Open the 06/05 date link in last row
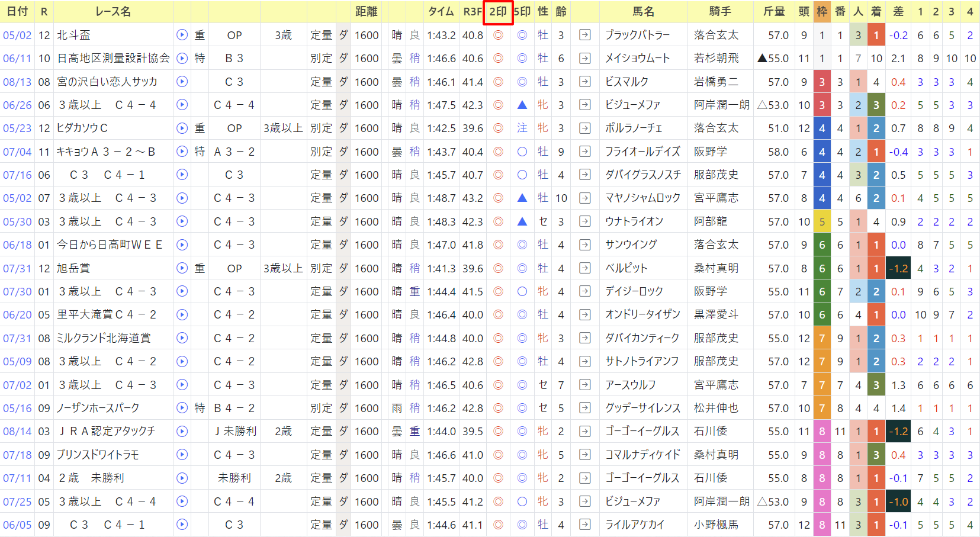The height and width of the screenshot is (537, 980). 17,525
